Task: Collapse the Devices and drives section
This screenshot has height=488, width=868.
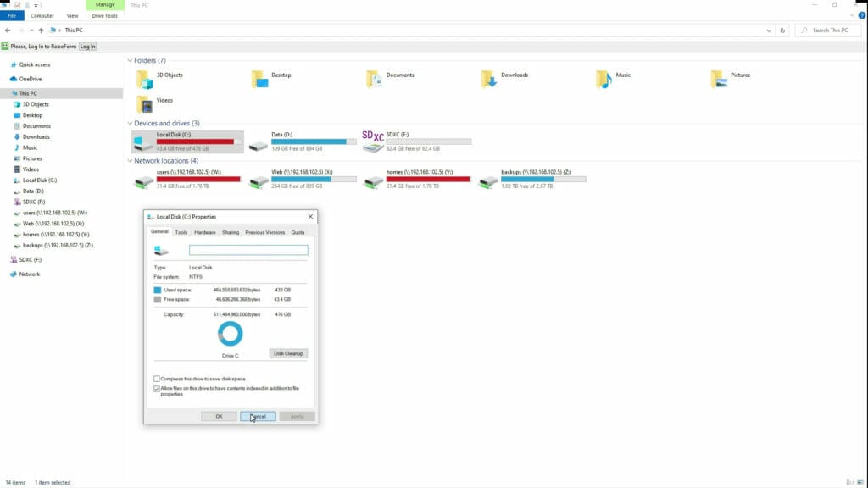Action: coord(131,122)
